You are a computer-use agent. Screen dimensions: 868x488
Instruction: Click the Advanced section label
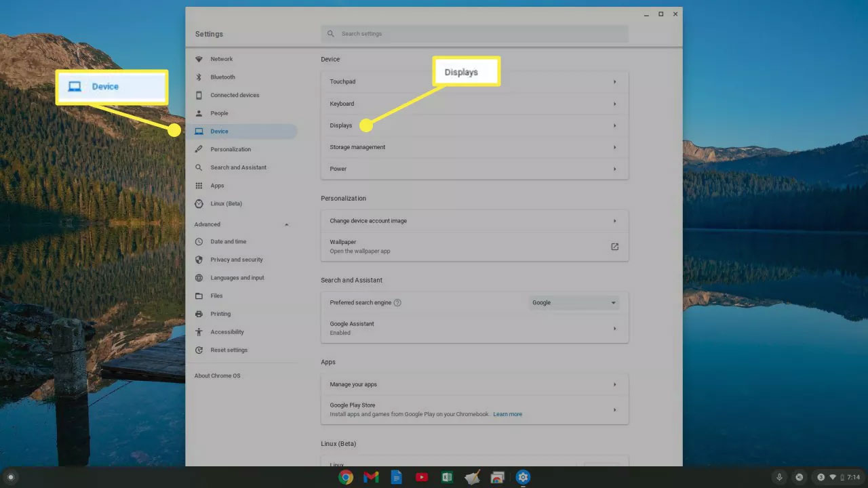(x=208, y=224)
